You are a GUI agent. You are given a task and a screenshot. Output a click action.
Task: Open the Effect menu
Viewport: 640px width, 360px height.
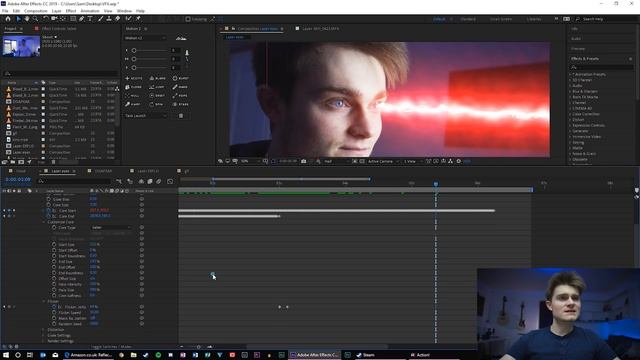(71, 11)
